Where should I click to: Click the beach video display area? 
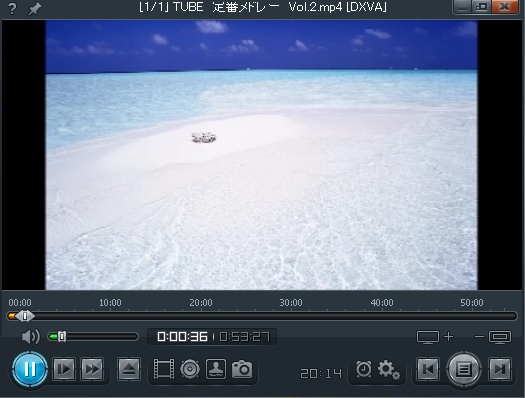261,155
